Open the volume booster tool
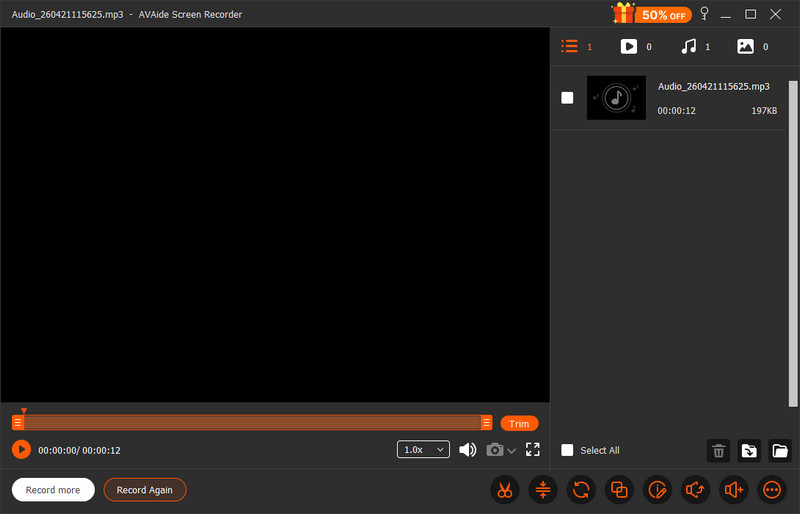800x514 pixels. tap(734, 490)
